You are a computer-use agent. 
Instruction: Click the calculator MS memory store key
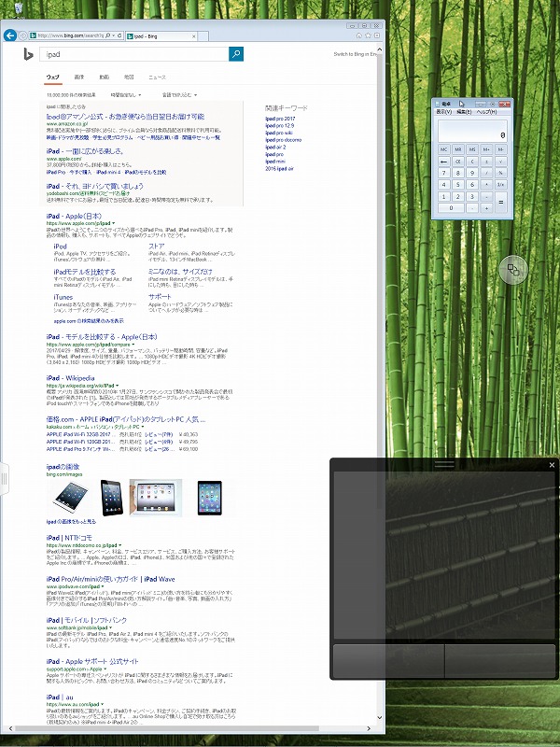[472, 149]
